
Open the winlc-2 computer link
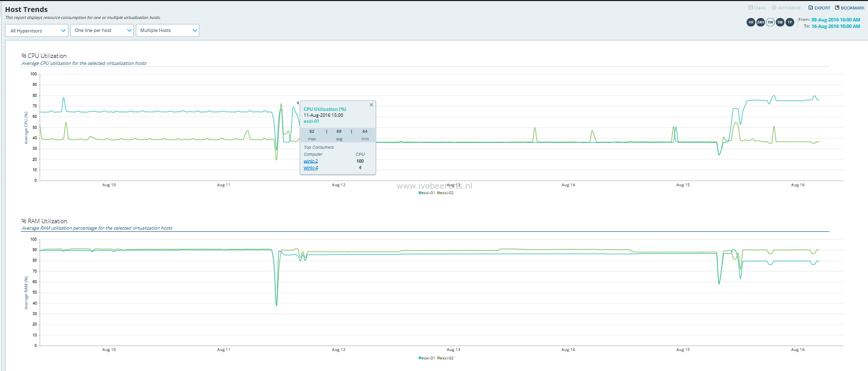311,161
